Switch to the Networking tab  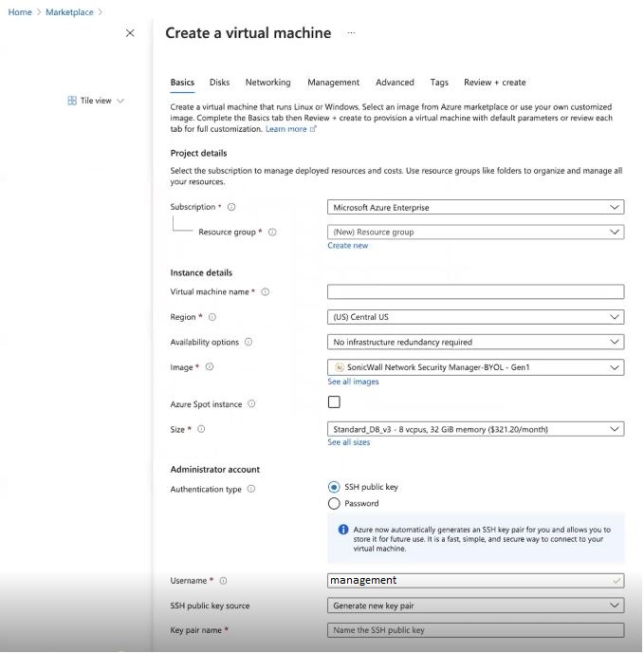[x=267, y=83]
